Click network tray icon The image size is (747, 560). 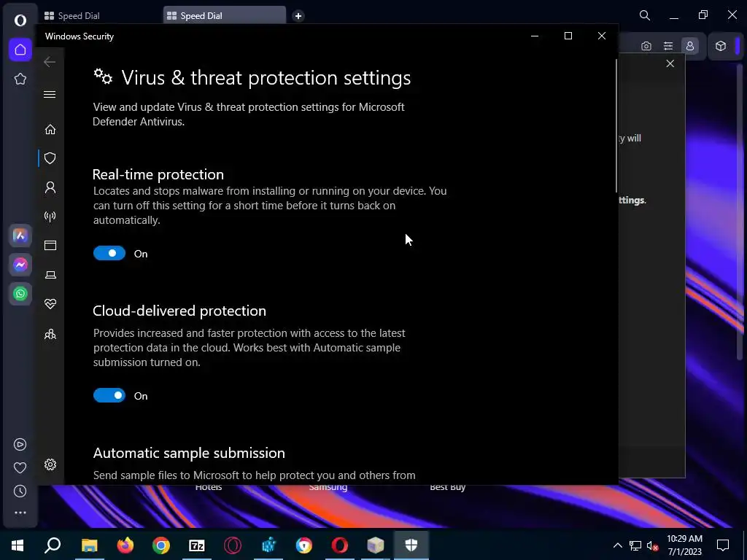[x=635, y=545]
